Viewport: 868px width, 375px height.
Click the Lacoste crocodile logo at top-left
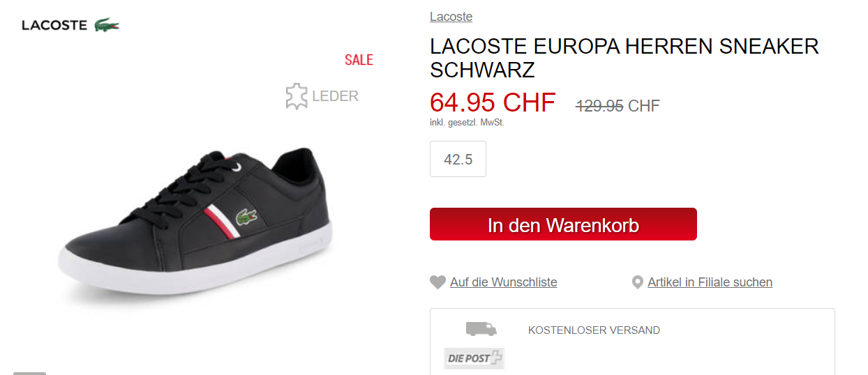coord(107,25)
